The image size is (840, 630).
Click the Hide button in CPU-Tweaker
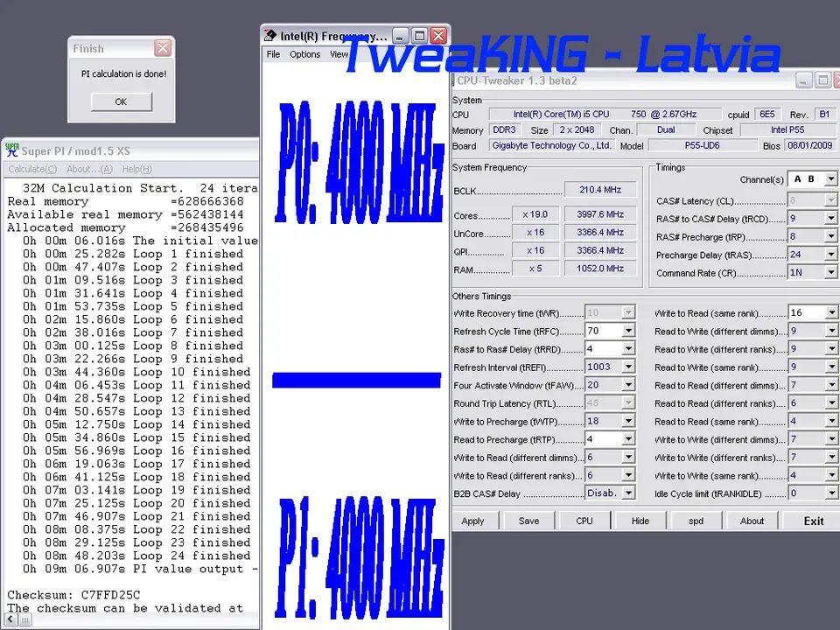click(x=640, y=521)
